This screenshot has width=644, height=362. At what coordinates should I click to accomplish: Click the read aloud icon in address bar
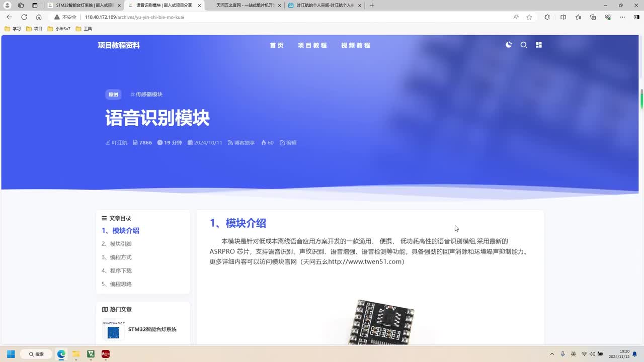516,17
